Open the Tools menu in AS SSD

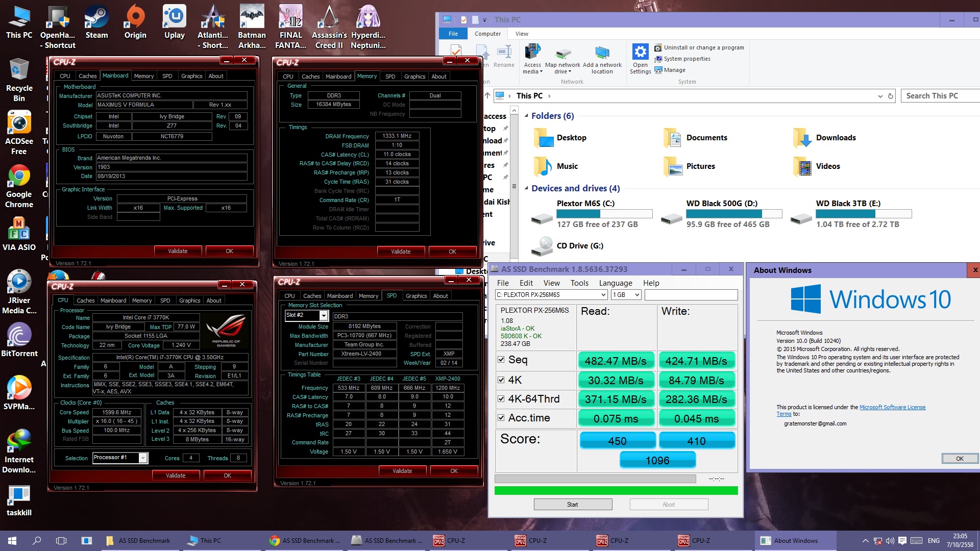[x=579, y=283]
